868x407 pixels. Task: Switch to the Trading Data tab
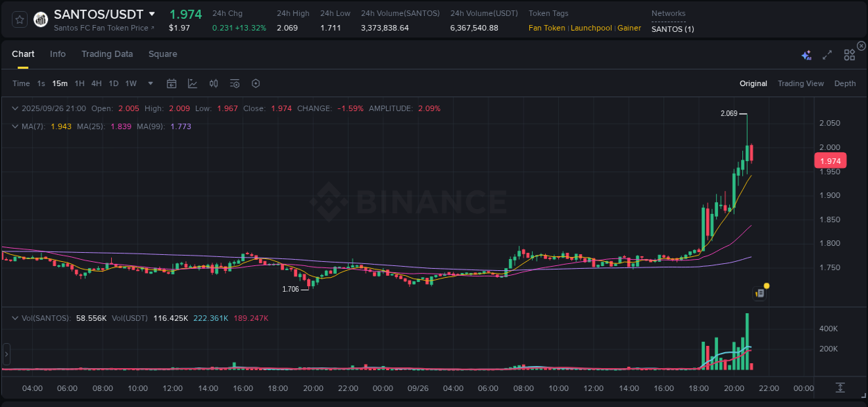(107, 54)
